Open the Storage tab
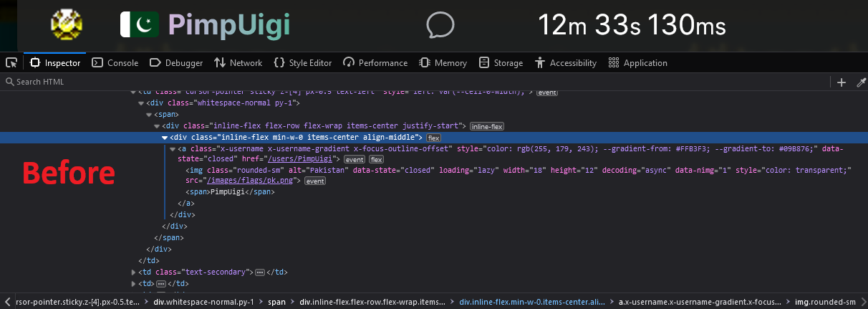 coord(501,63)
